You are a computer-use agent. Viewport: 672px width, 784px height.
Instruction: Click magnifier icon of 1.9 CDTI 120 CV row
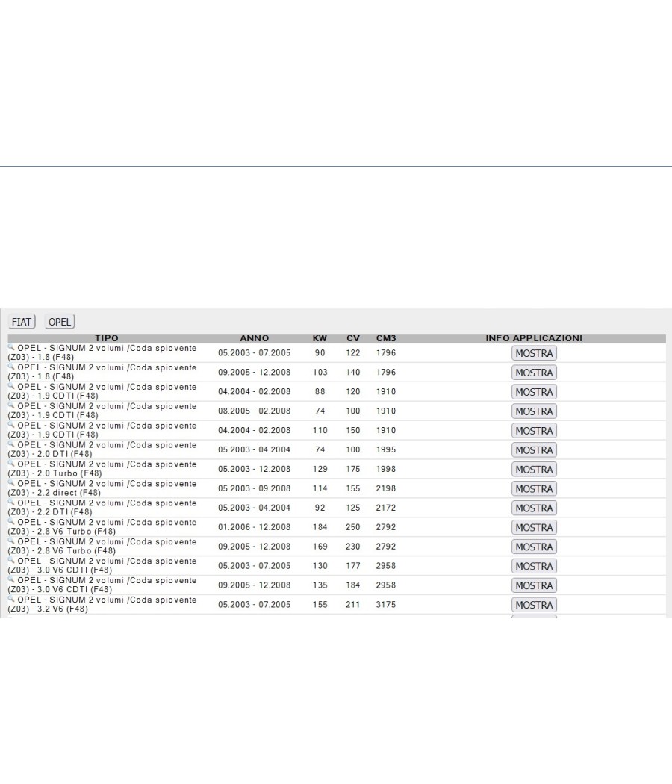click(x=11, y=386)
